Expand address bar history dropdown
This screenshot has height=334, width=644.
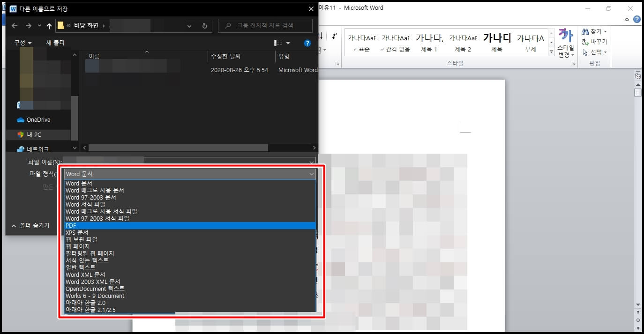coord(189,26)
